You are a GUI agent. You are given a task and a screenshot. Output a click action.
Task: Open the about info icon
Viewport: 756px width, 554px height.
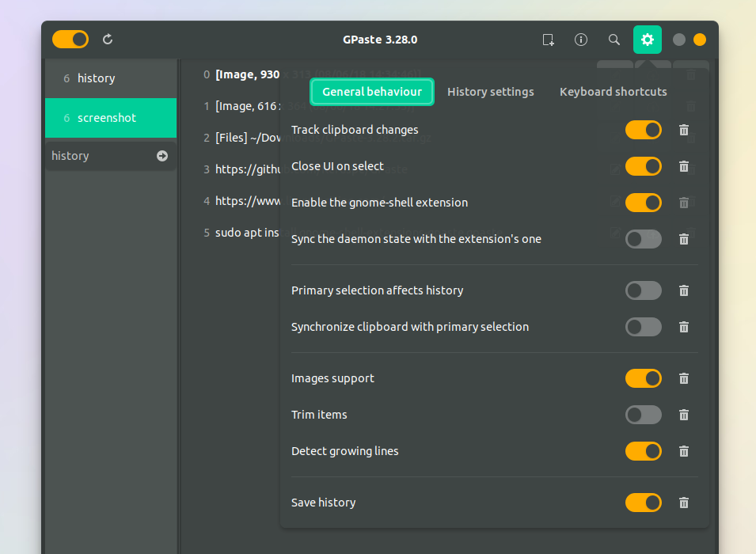(580, 39)
